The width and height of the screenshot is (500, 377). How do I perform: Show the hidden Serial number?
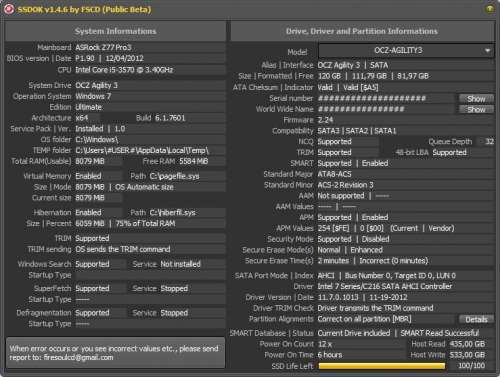(476, 98)
